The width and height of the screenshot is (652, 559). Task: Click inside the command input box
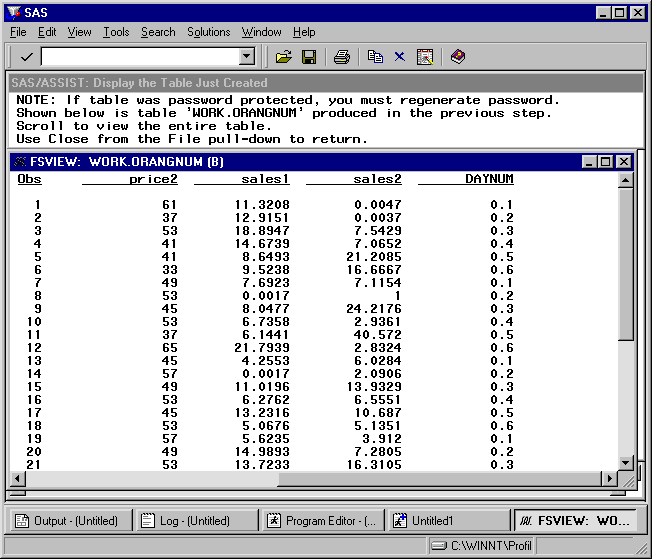(x=141, y=56)
